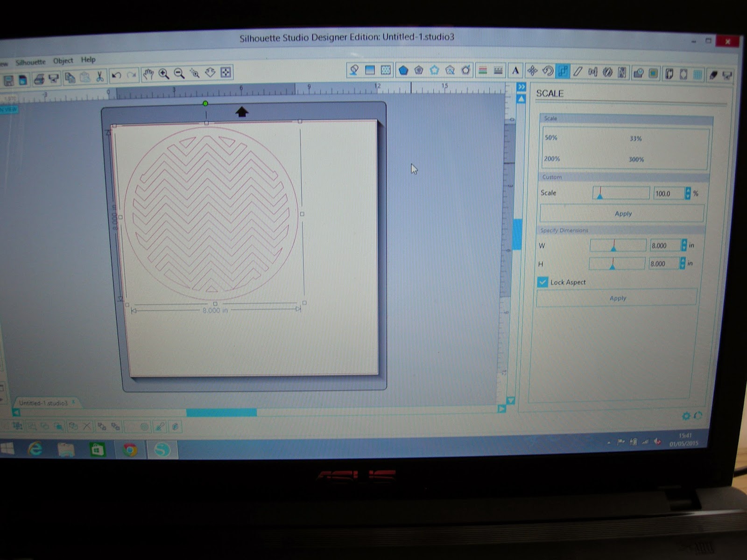
Task: Click the Silhouette Studio taskbar icon
Action: pos(162,450)
